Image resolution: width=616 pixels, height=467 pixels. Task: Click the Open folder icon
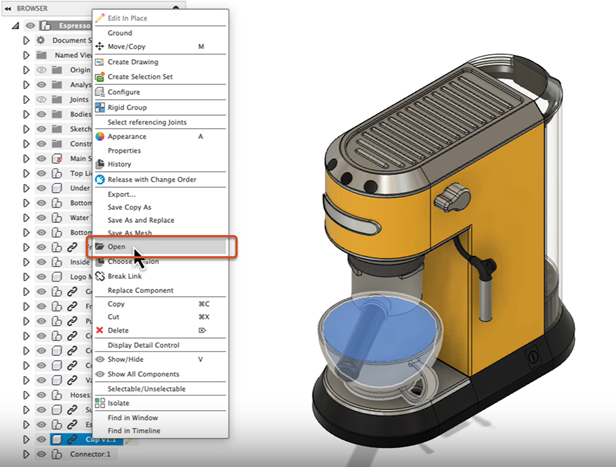(100, 247)
